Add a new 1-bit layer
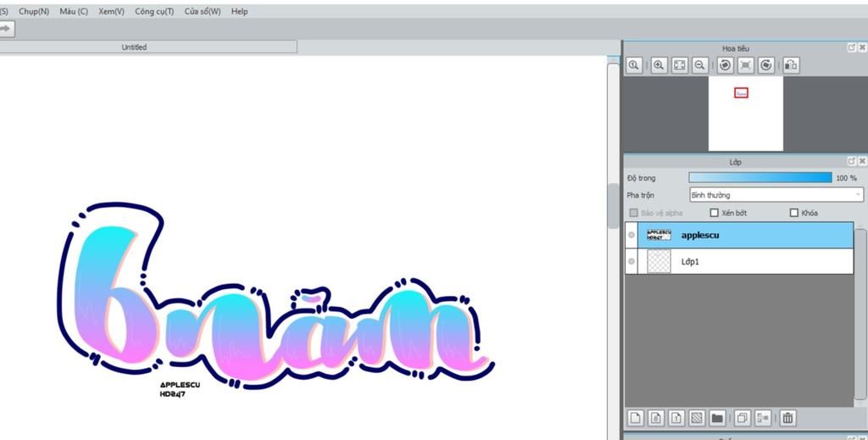The width and height of the screenshot is (868, 440). click(676, 418)
